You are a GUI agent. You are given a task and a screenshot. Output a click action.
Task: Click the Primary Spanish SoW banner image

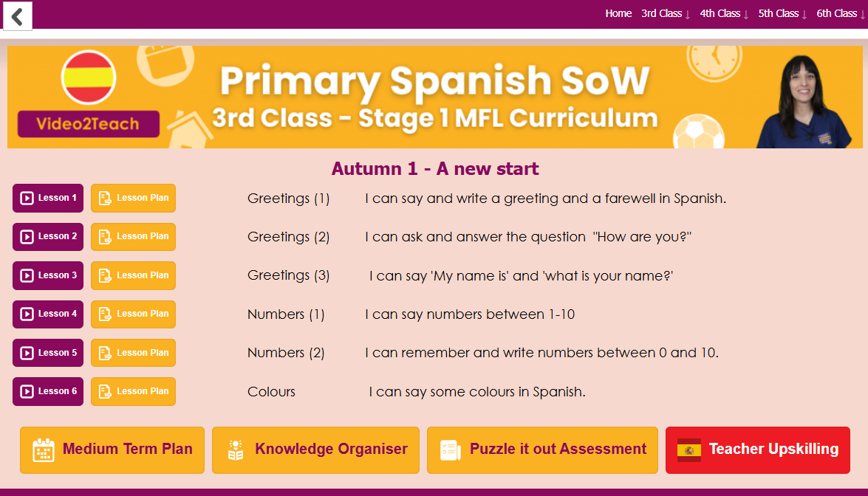pyautogui.click(x=434, y=97)
